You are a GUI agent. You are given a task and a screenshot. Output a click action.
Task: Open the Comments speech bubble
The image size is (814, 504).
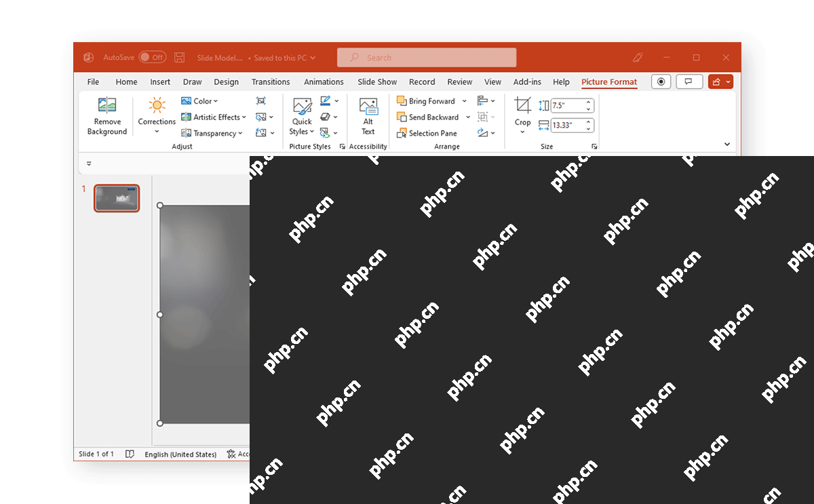(x=689, y=81)
